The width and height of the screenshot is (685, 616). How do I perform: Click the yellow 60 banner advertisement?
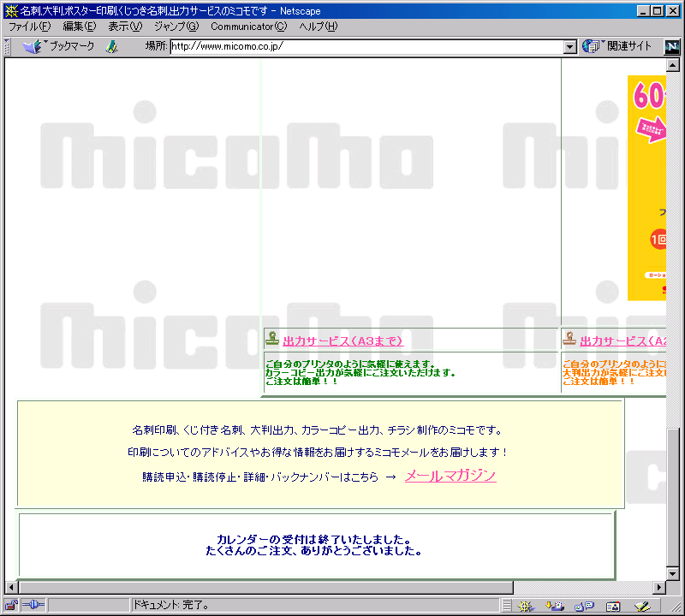[x=646, y=187]
